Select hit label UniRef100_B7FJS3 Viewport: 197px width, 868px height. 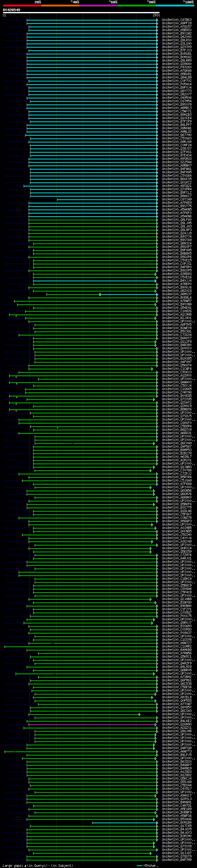[x=176, y=50]
